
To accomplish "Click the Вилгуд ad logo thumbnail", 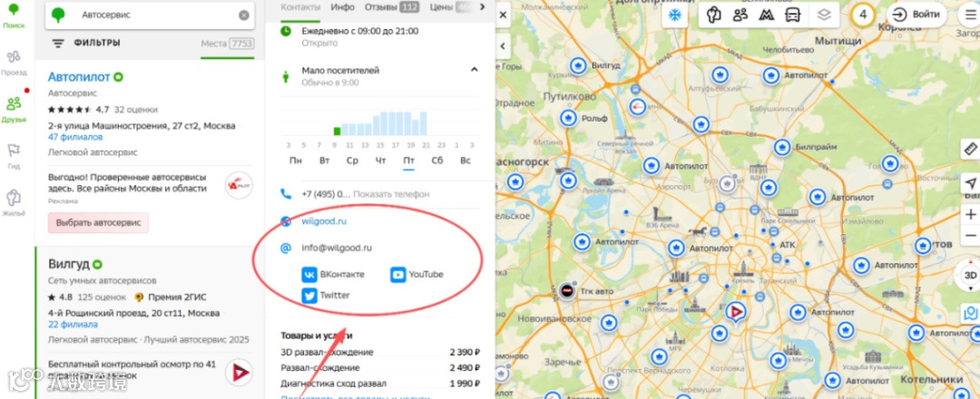I will click(239, 373).
